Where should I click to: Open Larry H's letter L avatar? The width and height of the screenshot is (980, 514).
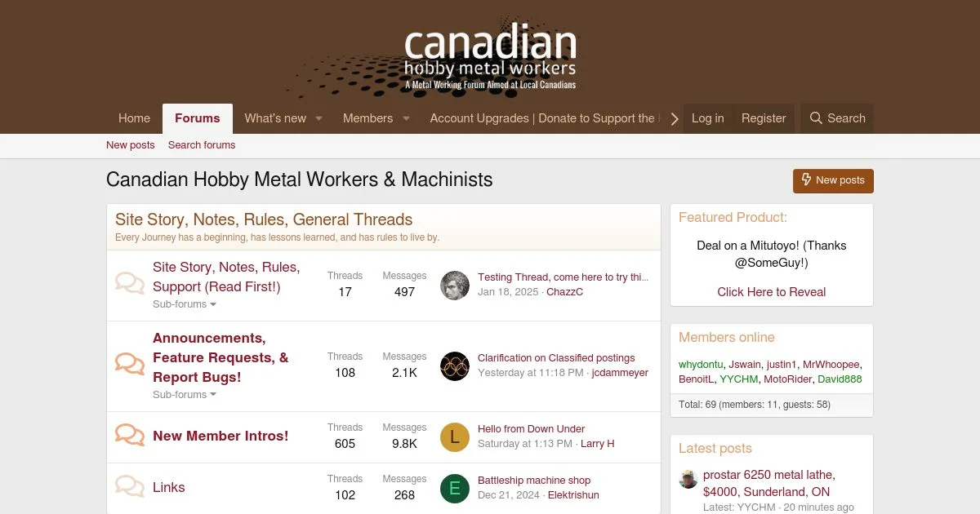(x=455, y=436)
